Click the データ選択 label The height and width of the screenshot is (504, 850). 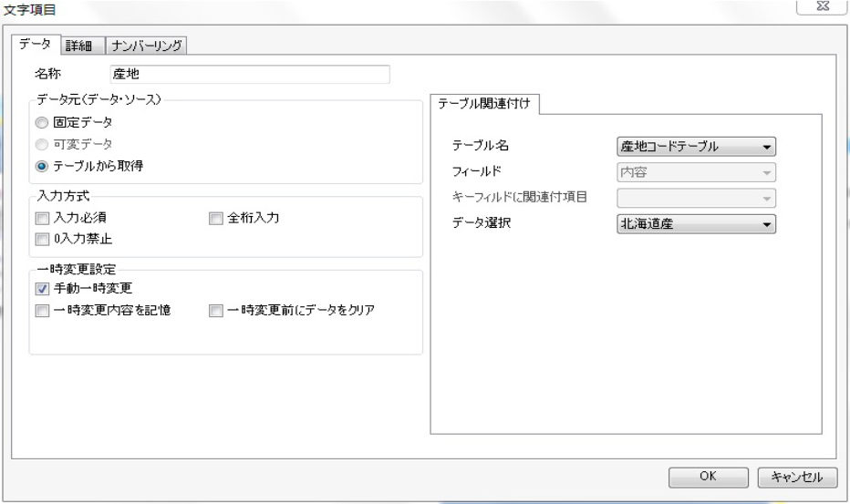pos(482,222)
